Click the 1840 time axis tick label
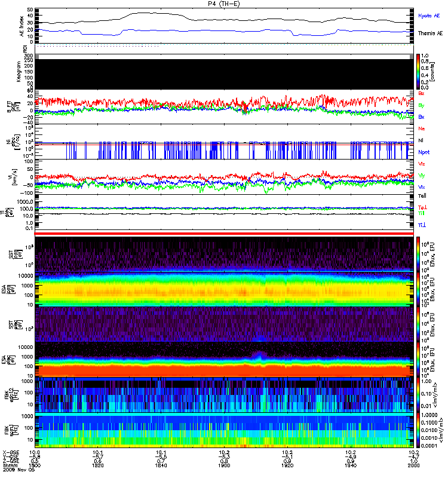This screenshot has height=478, width=448. coord(161,465)
